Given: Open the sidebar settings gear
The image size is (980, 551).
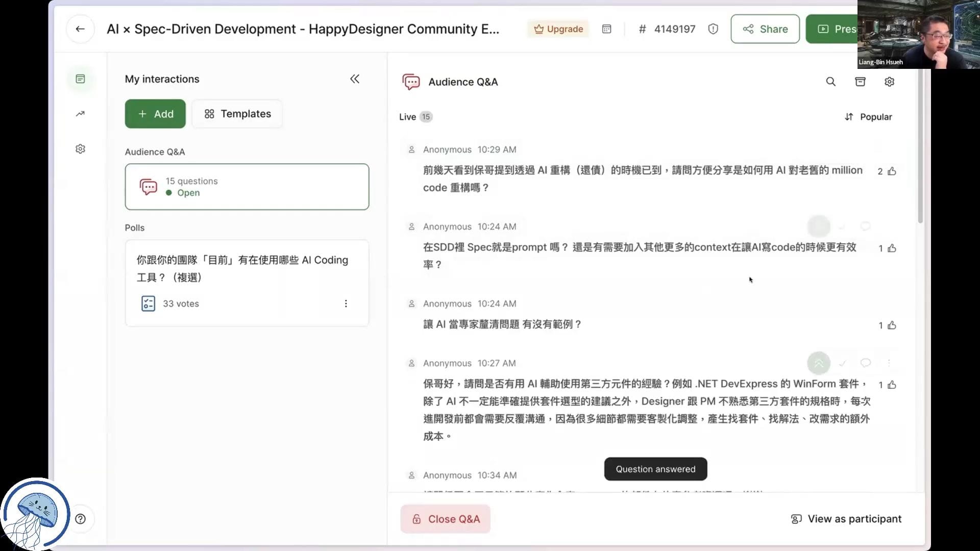Looking at the screenshot, I should click(80, 149).
